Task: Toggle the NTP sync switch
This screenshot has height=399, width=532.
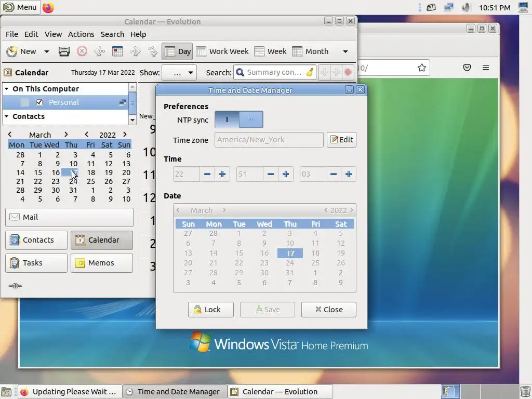Action: [238, 119]
